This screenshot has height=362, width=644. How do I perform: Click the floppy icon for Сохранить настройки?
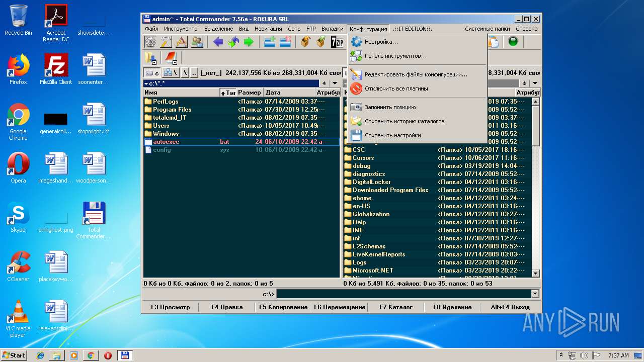coord(356,135)
